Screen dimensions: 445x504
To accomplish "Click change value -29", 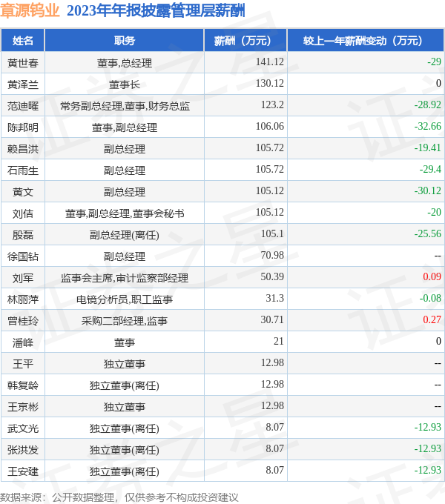I will click(x=434, y=62).
